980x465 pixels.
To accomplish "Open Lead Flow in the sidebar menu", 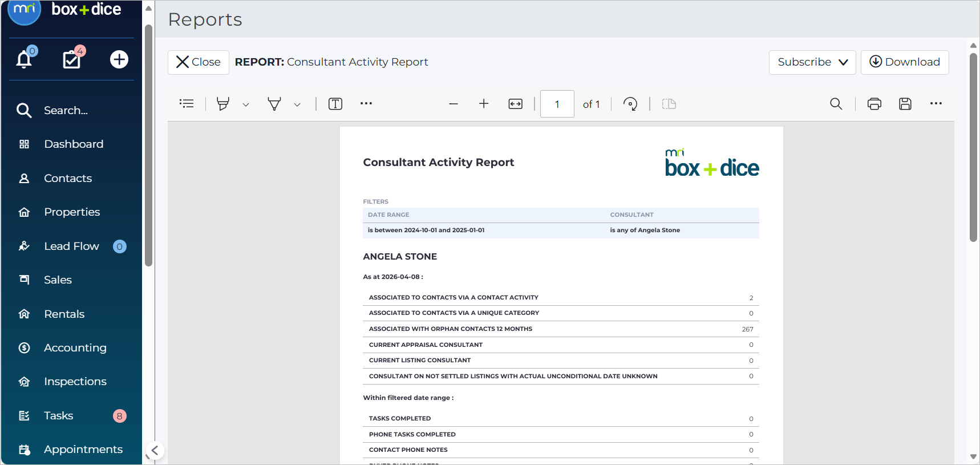I will click(x=71, y=246).
